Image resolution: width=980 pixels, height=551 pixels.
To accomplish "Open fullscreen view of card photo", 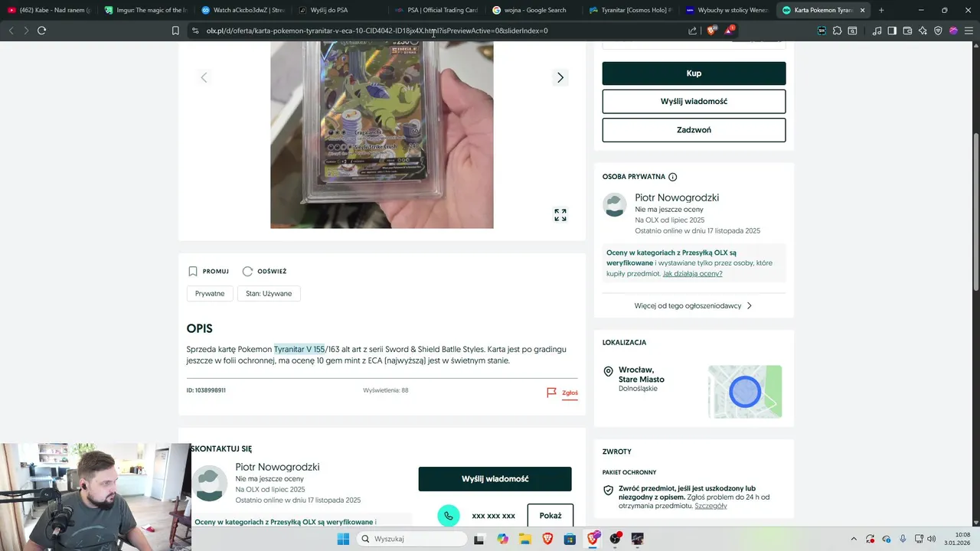I will click(560, 215).
